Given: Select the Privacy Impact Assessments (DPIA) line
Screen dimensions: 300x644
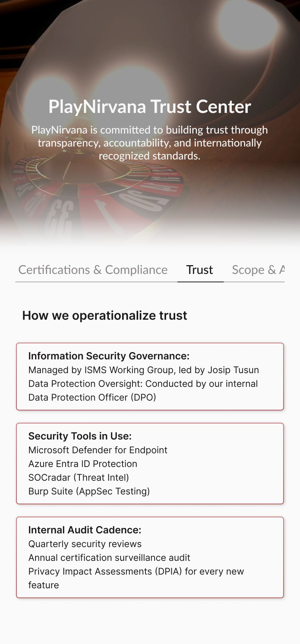Looking at the screenshot, I should point(136,578).
